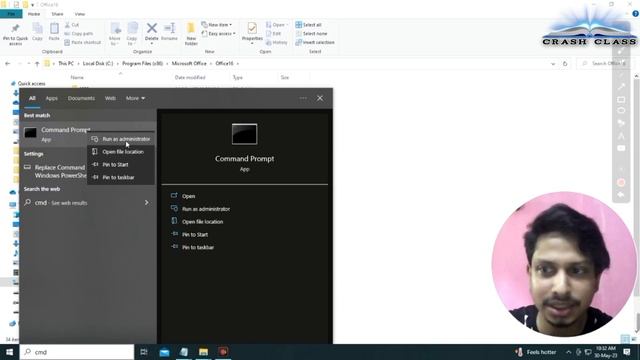Viewport: 640px width, 360px height.
Task: Open Mail app on taskbar
Action: [x=164, y=352]
